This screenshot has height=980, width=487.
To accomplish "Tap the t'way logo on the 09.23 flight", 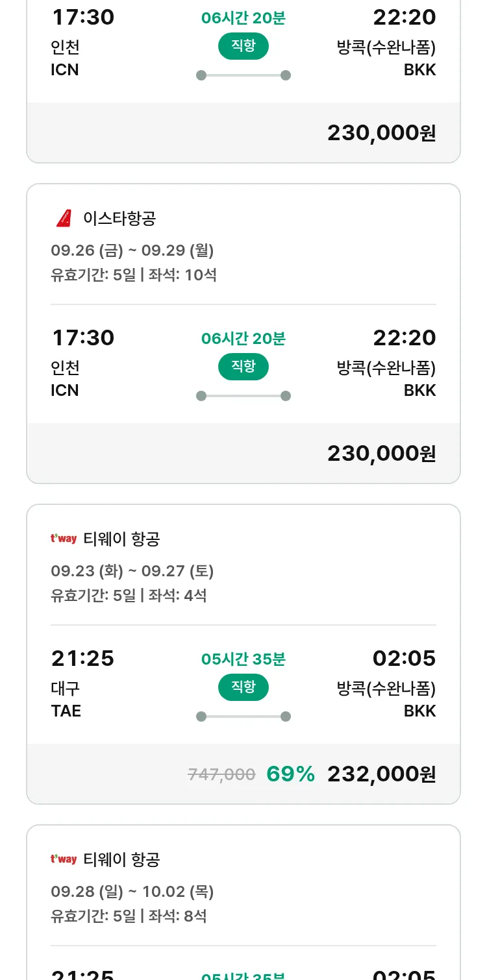I will [x=64, y=539].
